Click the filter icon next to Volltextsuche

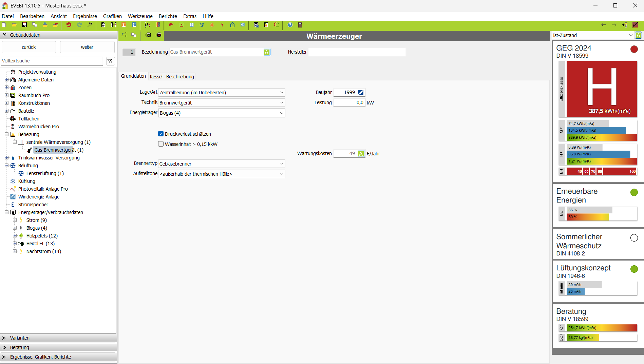110,61
